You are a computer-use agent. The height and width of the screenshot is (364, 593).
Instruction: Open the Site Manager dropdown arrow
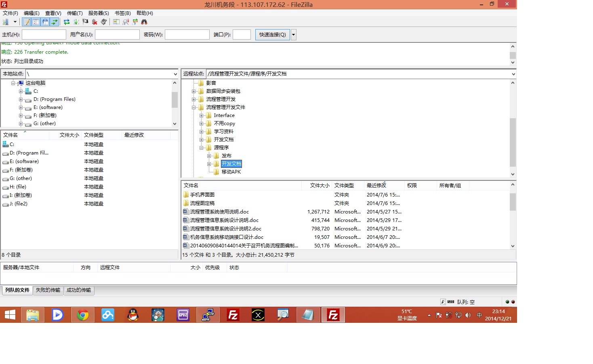15,22
